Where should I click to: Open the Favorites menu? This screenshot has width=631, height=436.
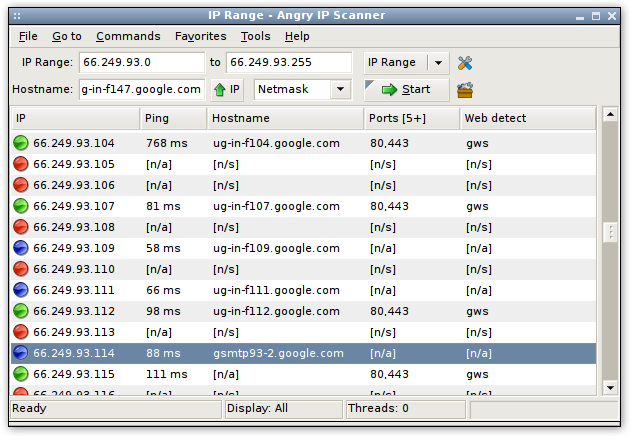click(x=200, y=36)
